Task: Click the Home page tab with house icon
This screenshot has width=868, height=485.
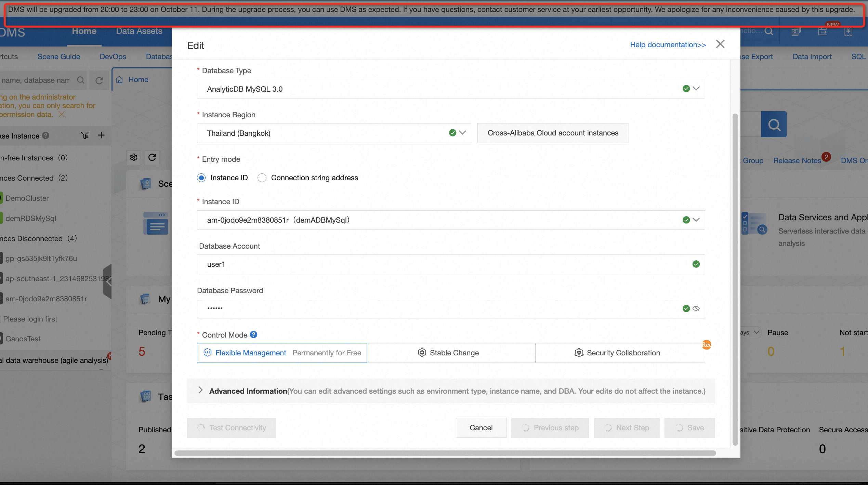Action: 132,80
